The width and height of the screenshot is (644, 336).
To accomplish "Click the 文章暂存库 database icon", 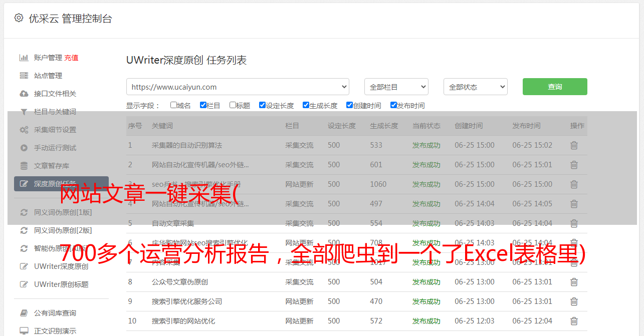I will [24, 166].
